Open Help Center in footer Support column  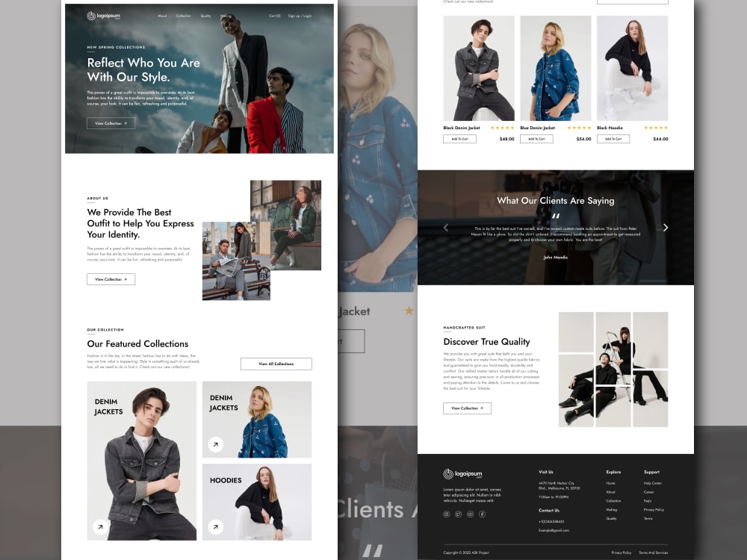pos(653,483)
